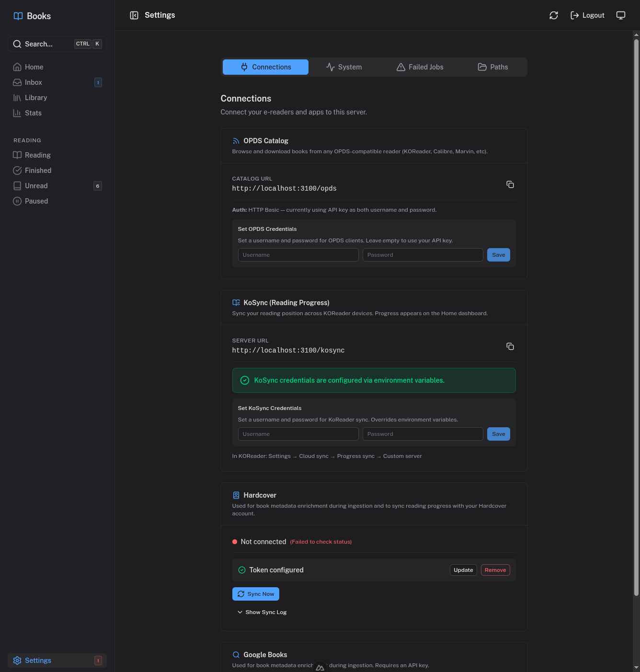Screen dimensions: 640x672
Task: Click the Books open-book logo icon
Action: [x=18, y=16]
